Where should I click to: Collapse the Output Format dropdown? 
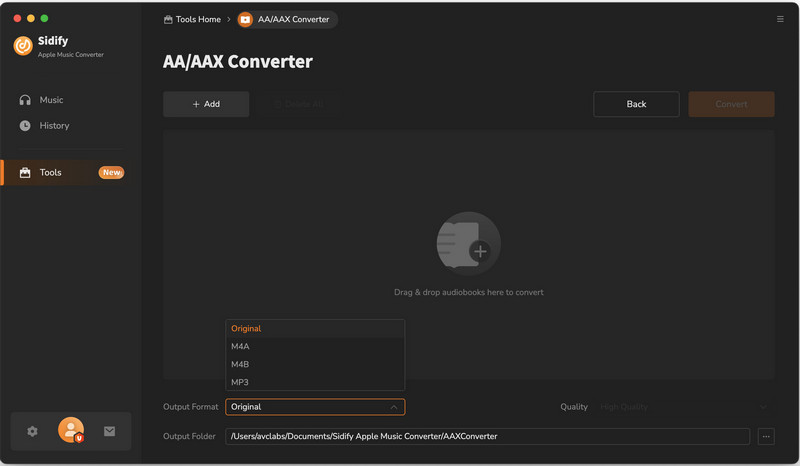click(x=394, y=407)
